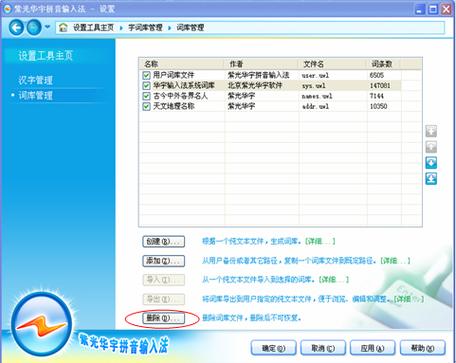The image size is (456, 363).
Task: Click the 10350 entry count cell
Action: pos(378,106)
